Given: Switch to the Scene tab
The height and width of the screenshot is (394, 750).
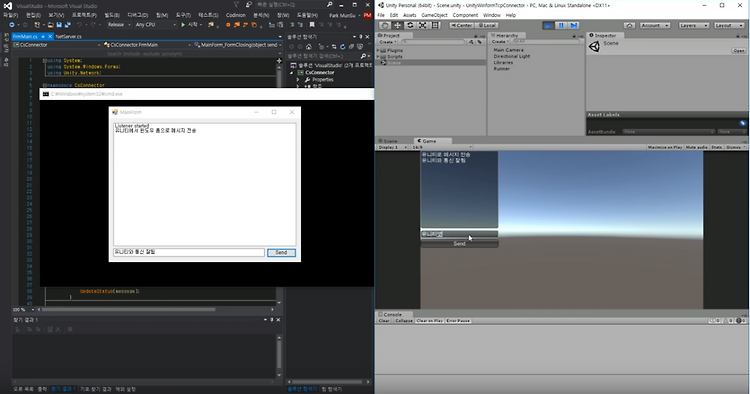Looking at the screenshot, I should [x=389, y=141].
